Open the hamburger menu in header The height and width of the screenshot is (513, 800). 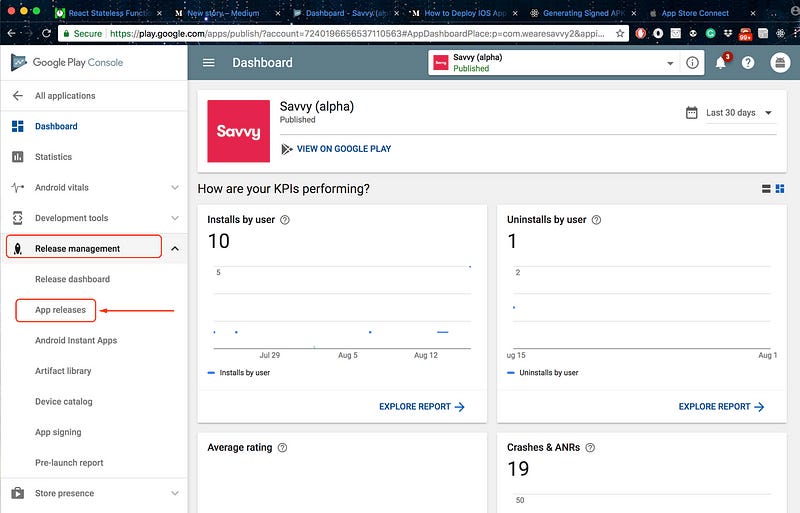point(209,62)
